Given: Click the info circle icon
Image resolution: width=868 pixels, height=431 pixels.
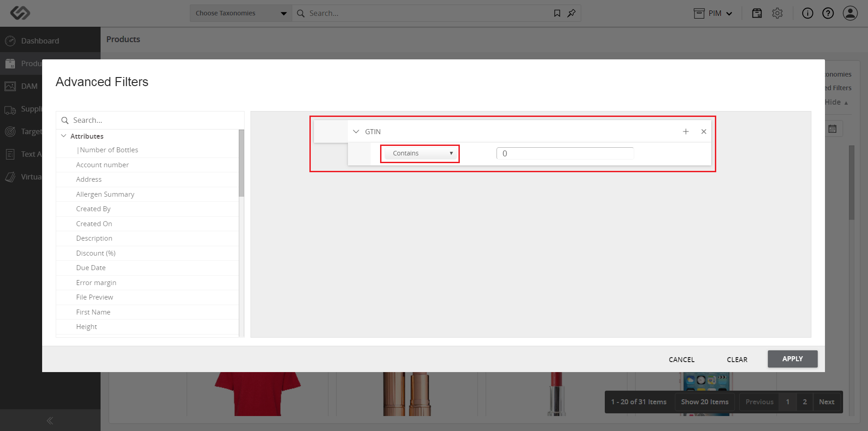Looking at the screenshot, I should 807,13.
